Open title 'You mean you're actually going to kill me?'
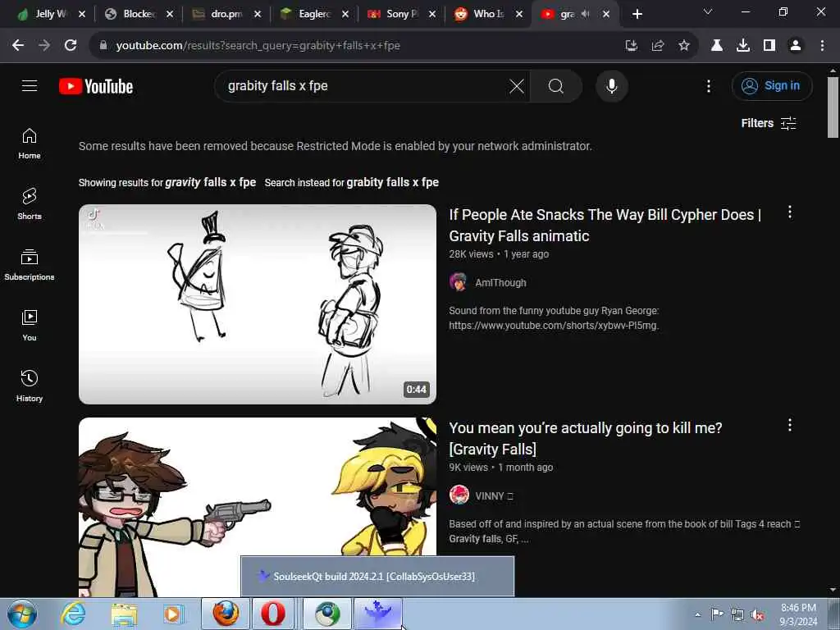 point(586,438)
